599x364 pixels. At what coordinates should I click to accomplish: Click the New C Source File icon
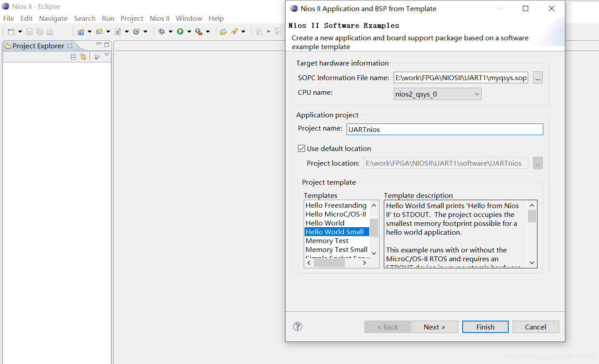pos(118,31)
